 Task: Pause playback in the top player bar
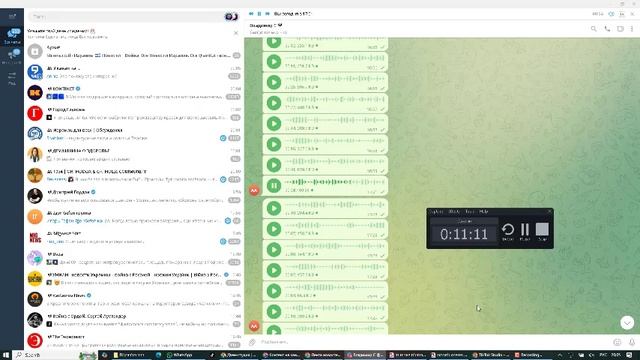click(x=259, y=14)
